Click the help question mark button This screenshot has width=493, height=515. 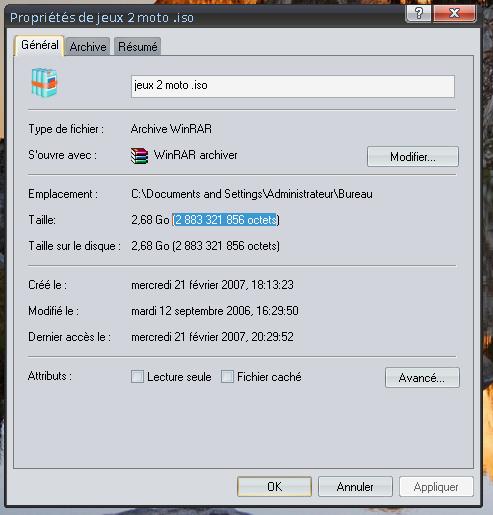pos(418,13)
